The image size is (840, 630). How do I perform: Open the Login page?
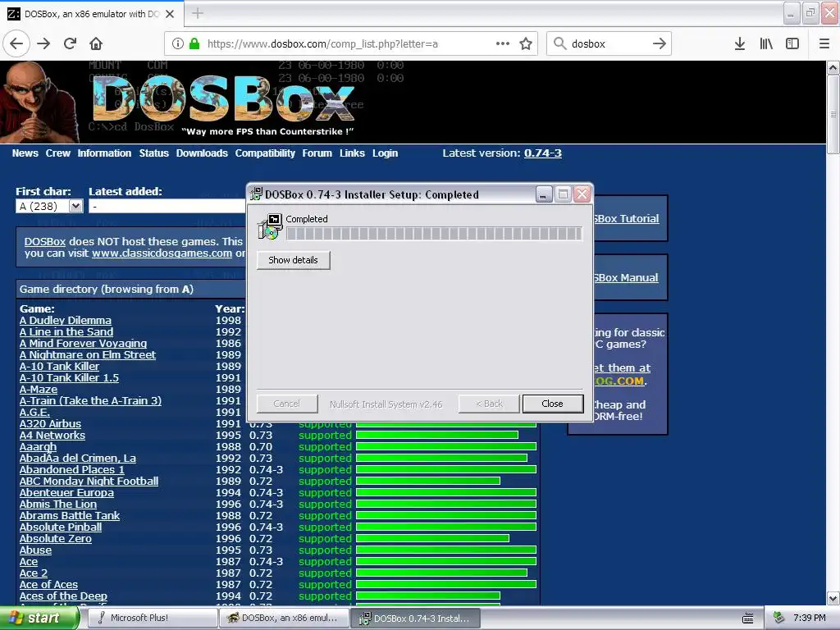(x=386, y=153)
